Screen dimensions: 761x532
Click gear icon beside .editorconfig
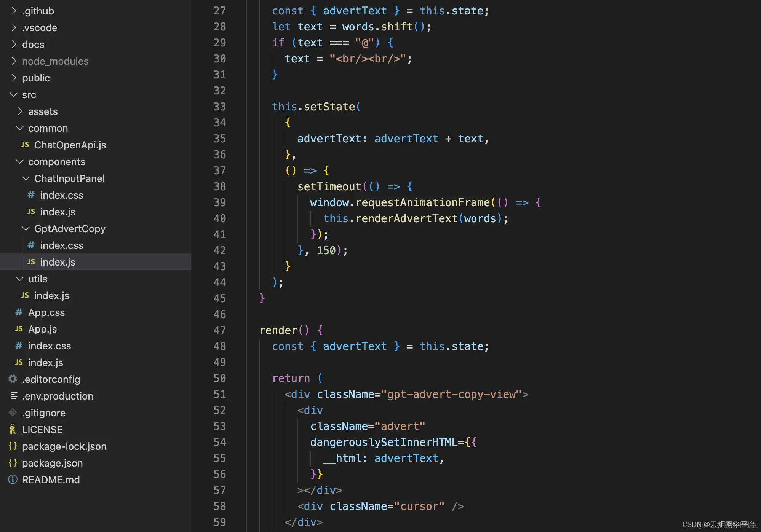13,379
